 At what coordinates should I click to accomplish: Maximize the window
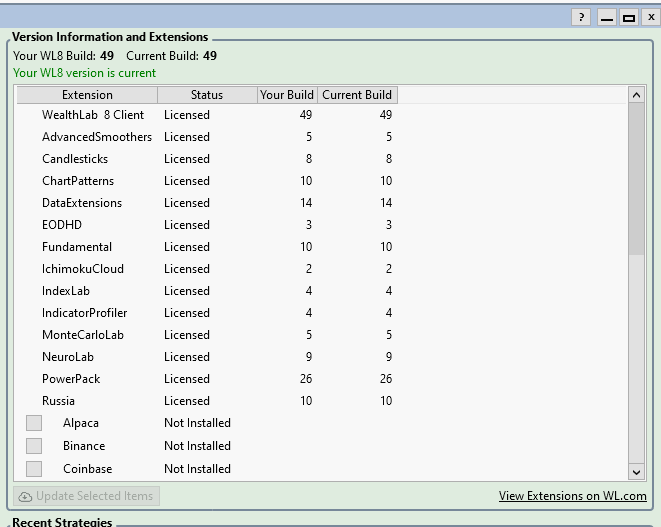click(629, 17)
